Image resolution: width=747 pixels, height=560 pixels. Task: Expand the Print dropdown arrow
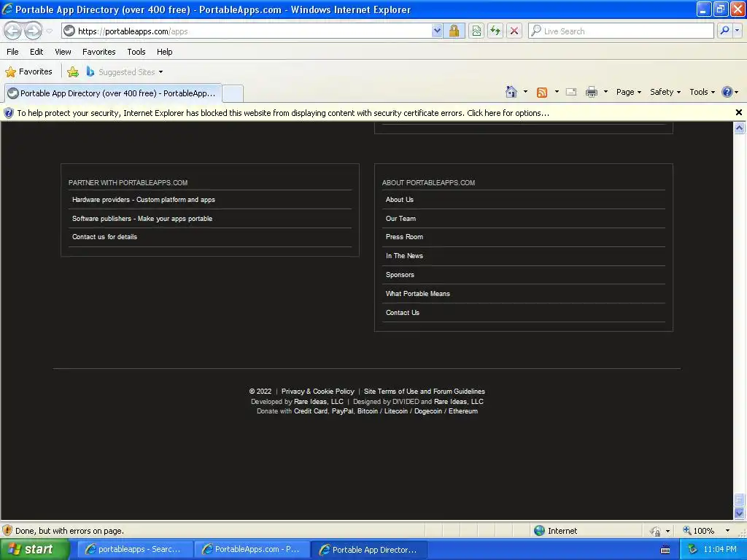tap(605, 92)
